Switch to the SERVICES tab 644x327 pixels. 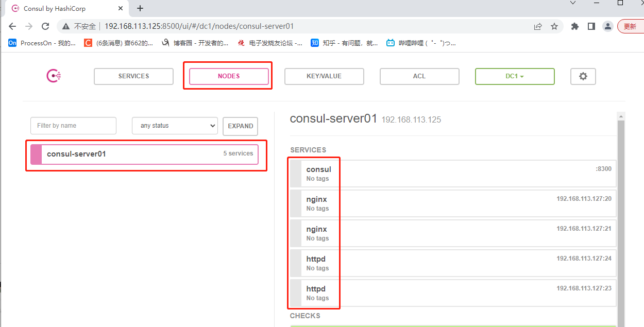(x=133, y=76)
